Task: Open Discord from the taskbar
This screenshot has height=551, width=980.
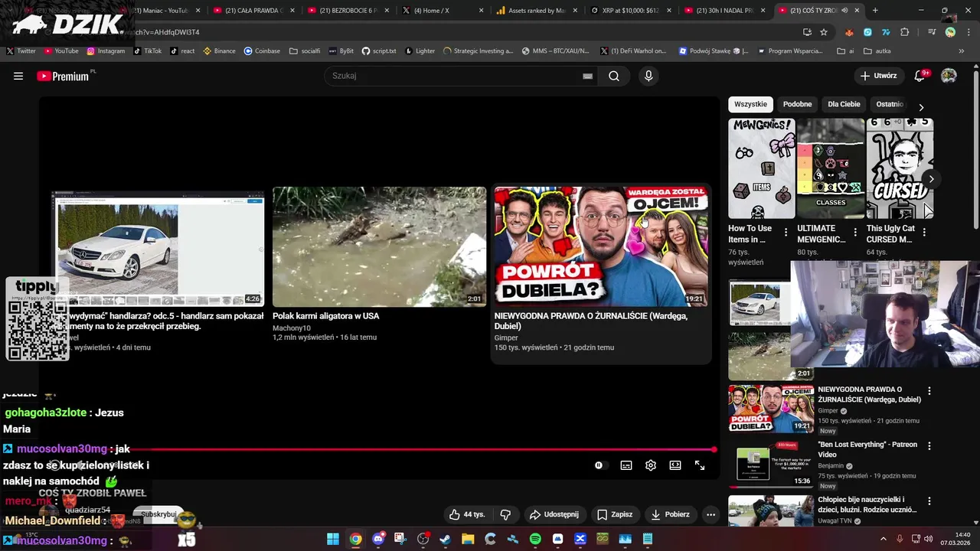Action: [x=378, y=540]
